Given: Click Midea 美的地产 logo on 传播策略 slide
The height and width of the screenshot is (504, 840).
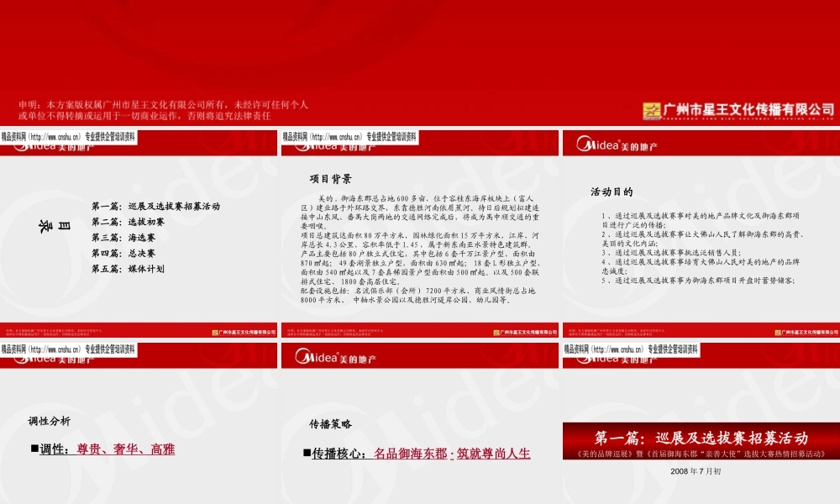Looking at the screenshot, I should tap(335, 357).
